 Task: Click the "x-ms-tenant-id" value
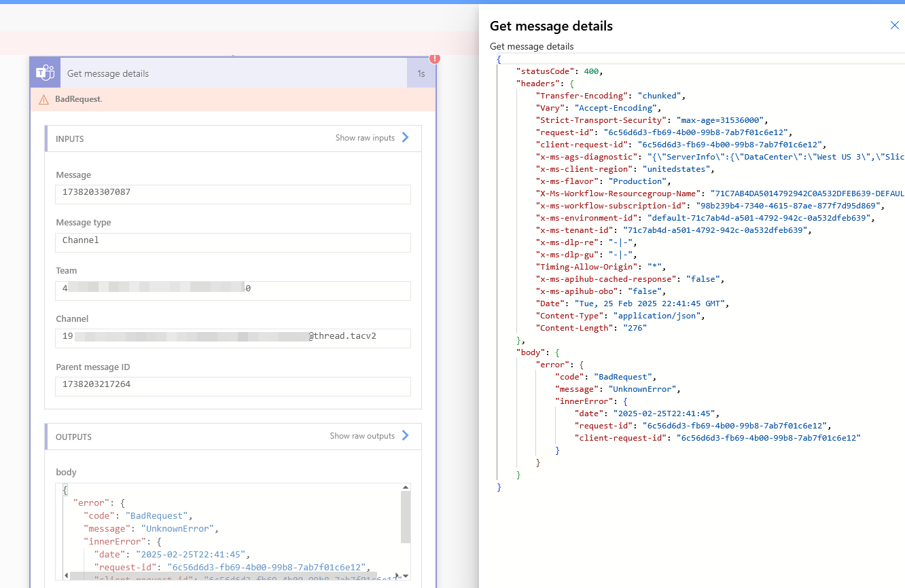(x=715, y=230)
